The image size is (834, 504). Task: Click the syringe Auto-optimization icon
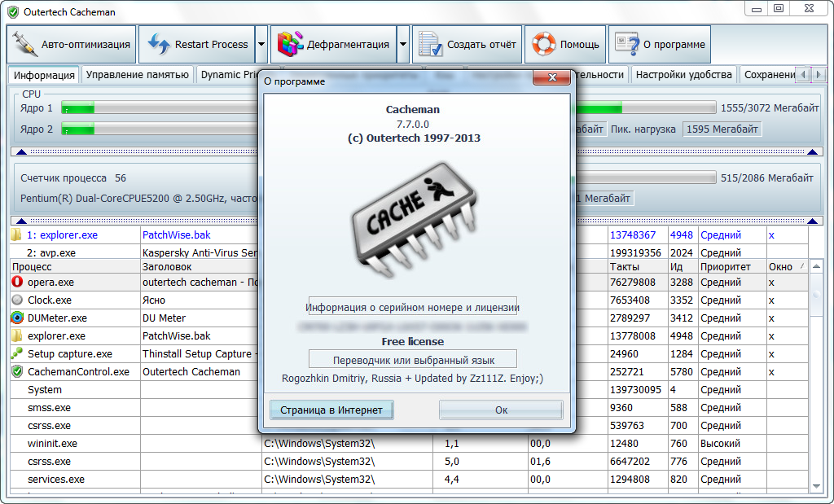[24, 44]
